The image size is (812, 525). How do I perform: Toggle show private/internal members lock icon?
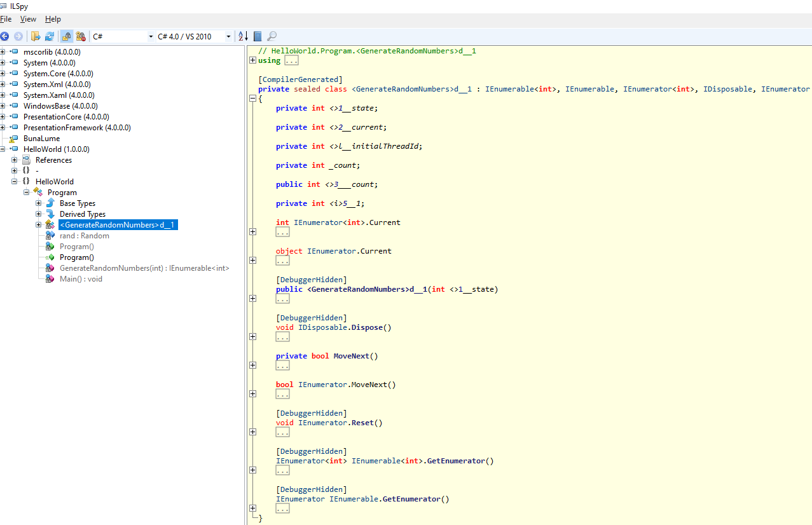(x=66, y=36)
